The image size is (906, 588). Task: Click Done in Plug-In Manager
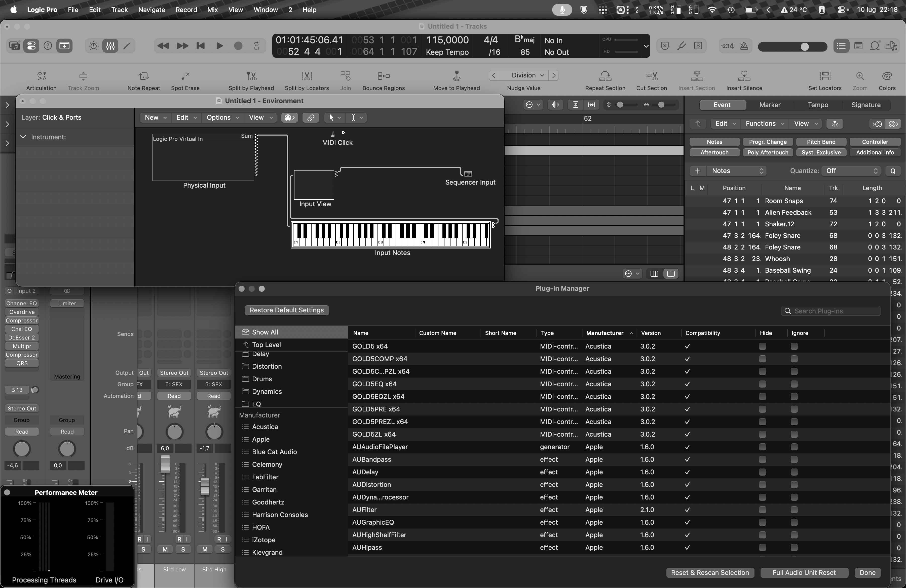point(867,572)
